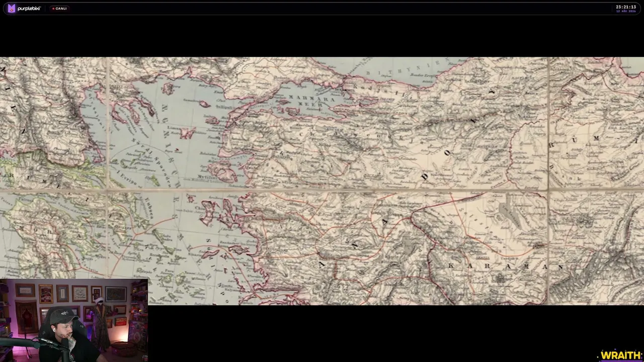Click the purple cat logo icon

coord(11,9)
